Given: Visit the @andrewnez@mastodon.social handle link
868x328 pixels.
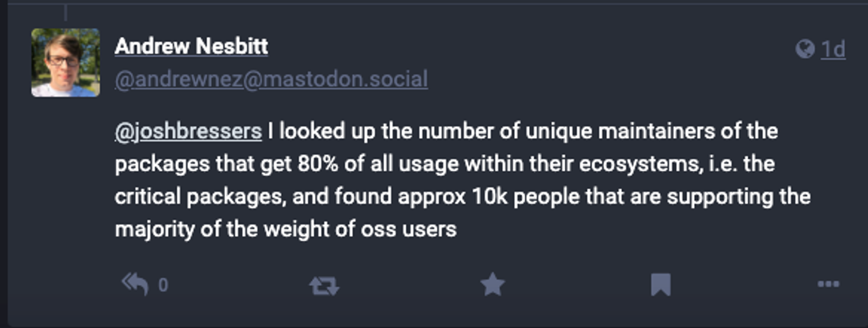Looking at the screenshot, I should 271,79.
